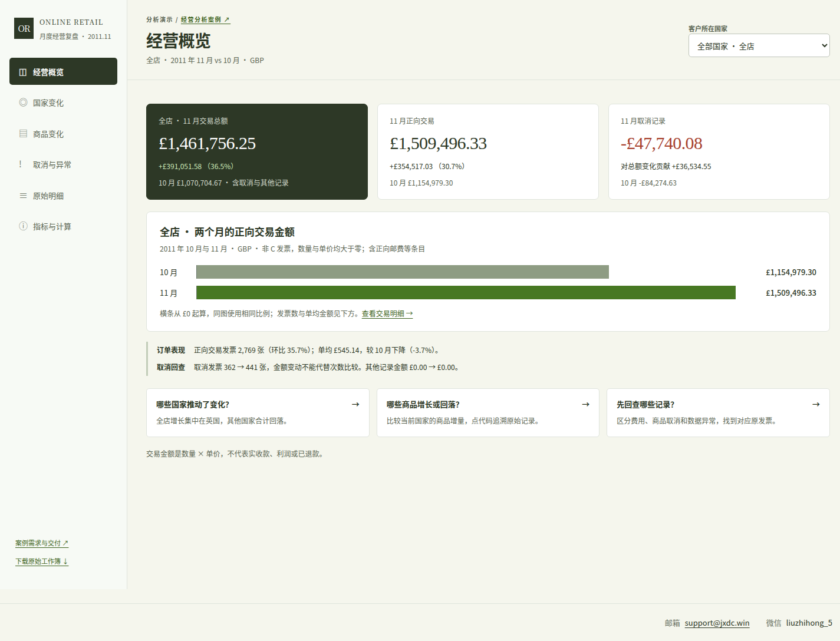Click 交易金额是数量 × 单价 footnote
The width and height of the screenshot is (840, 641).
point(235,454)
